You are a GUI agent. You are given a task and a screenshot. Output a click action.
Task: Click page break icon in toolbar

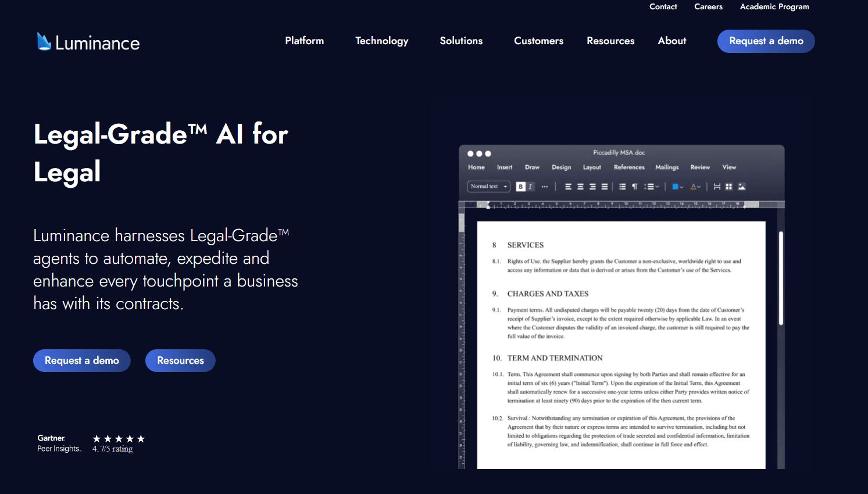click(717, 187)
